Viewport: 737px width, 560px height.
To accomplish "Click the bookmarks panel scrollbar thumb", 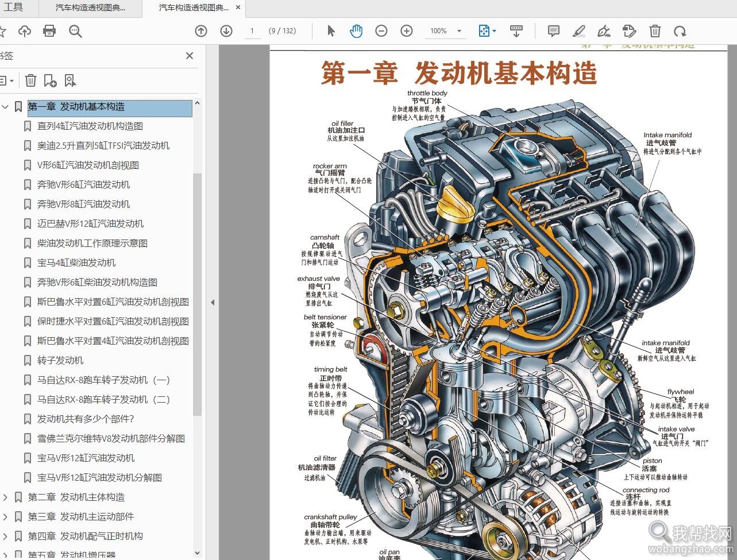I will coord(197,293).
